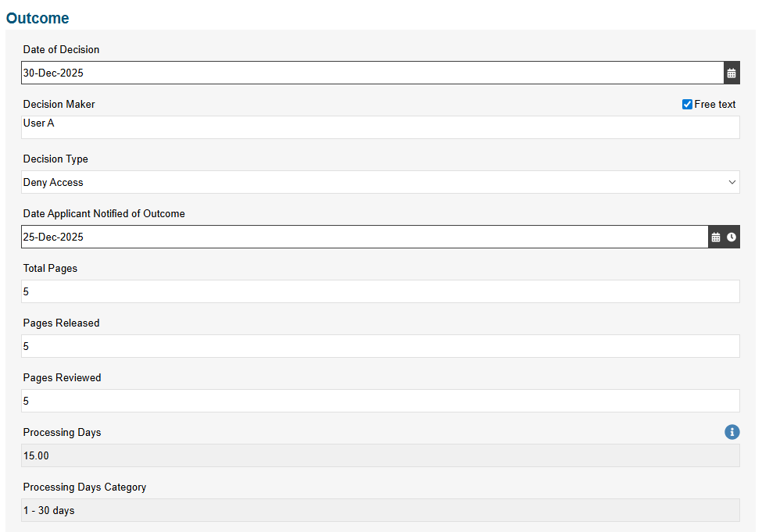Open calendar for Date Applicant Notified of Outcome
762x532 pixels.
[x=716, y=237]
